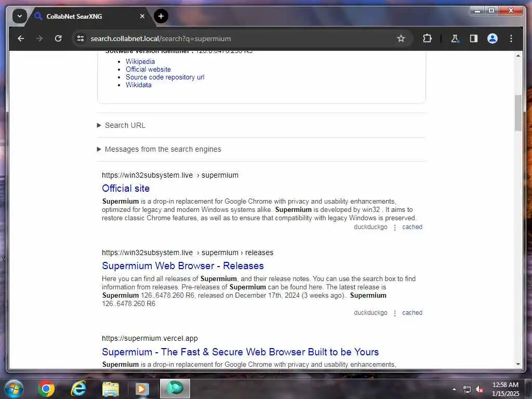The height and width of the screenshot is (399, 532).
Task: View site information icon in address bar
Action: tap(81, 38)
